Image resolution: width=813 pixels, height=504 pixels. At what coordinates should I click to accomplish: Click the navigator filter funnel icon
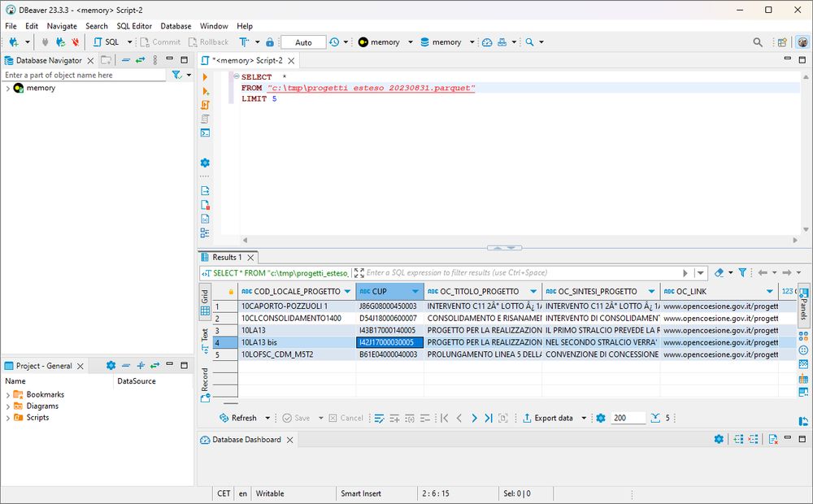(176, 75)
